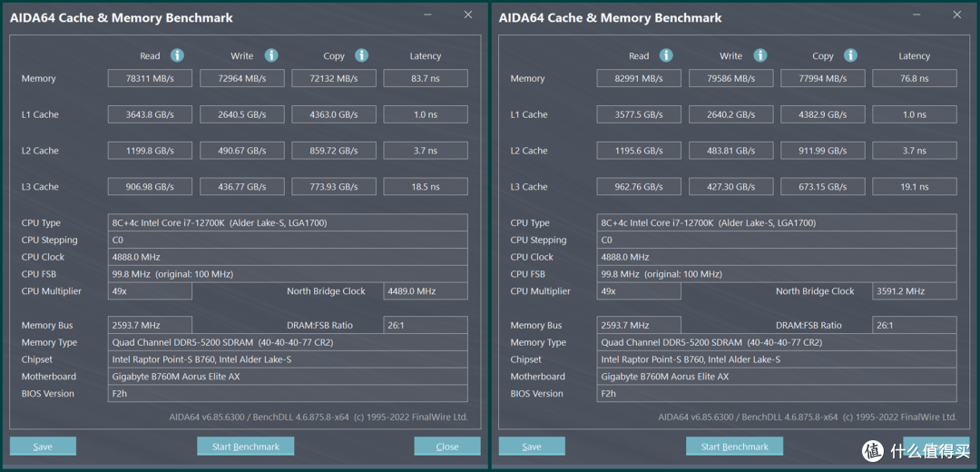Minimize the left AIDA64 benchmark window
The width and height of the screenshot is (980, 472).
pos(427,15)
